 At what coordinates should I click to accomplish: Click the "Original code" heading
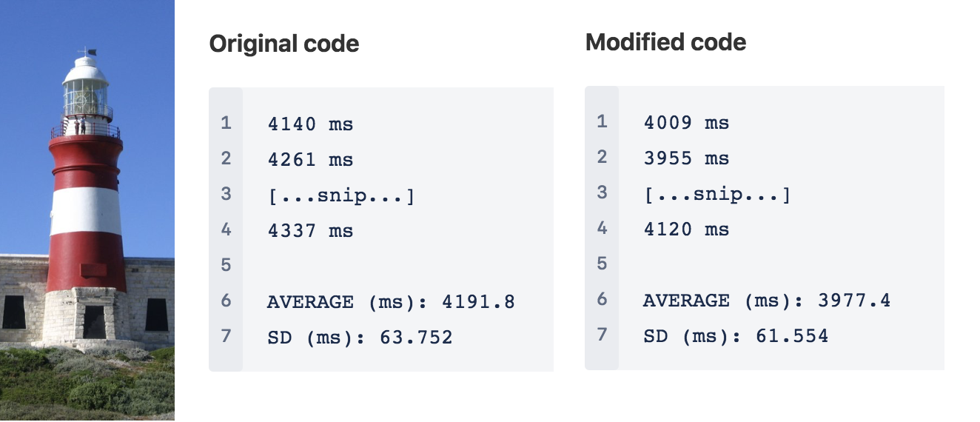tap(284, 44)
